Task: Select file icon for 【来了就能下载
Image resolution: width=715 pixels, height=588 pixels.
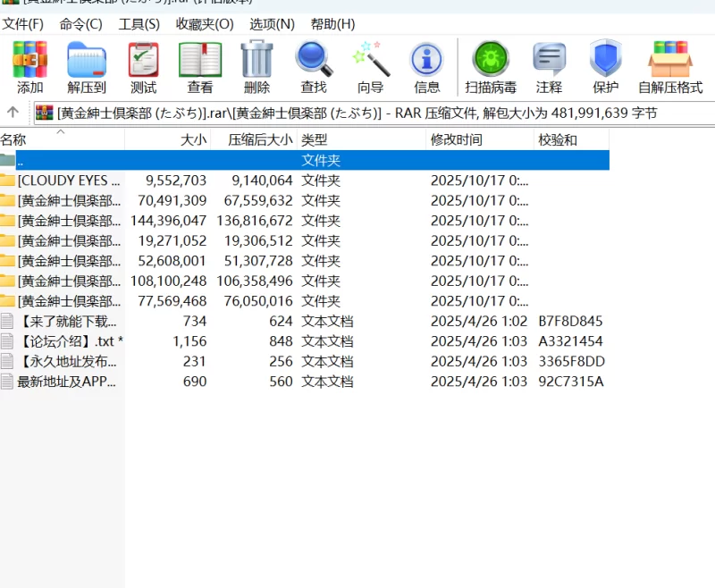Action: 7,321
